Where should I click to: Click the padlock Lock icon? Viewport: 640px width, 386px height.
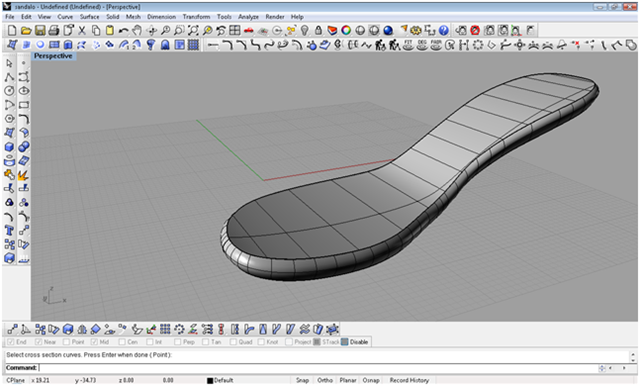[318, 30]
